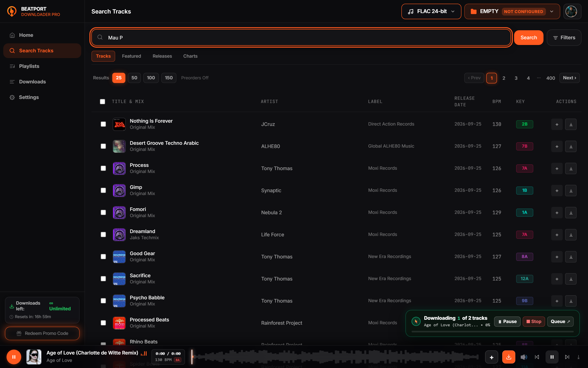Add Dreamland Jaks Techmix to queue
588x368 pixels.
557,235
